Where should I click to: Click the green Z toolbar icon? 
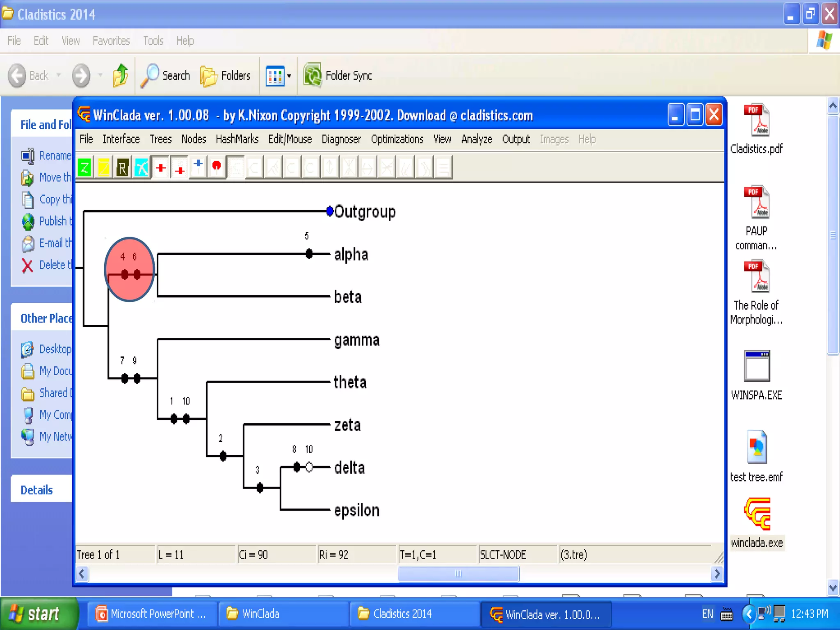(84, 168)
